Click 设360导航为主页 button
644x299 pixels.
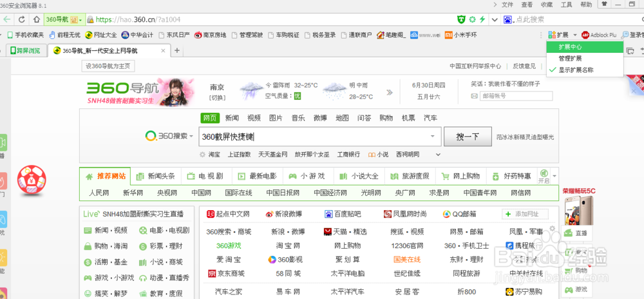click(x=108, y=66)
